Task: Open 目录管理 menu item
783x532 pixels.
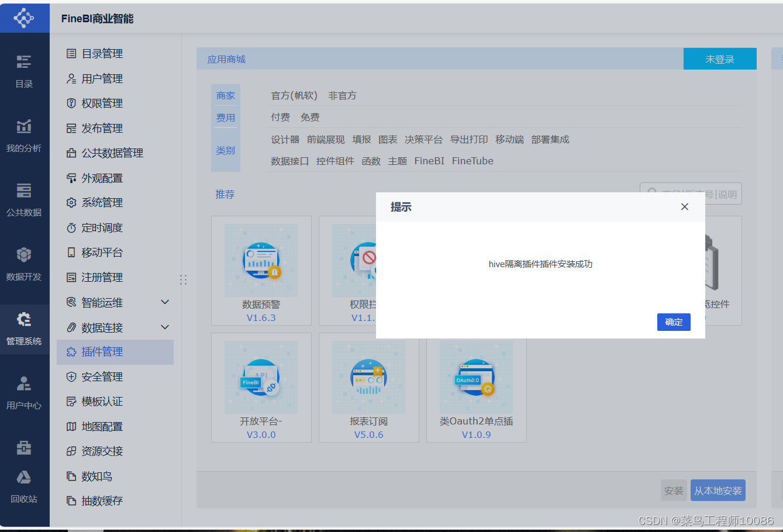Action: click(x=115, y=54)
